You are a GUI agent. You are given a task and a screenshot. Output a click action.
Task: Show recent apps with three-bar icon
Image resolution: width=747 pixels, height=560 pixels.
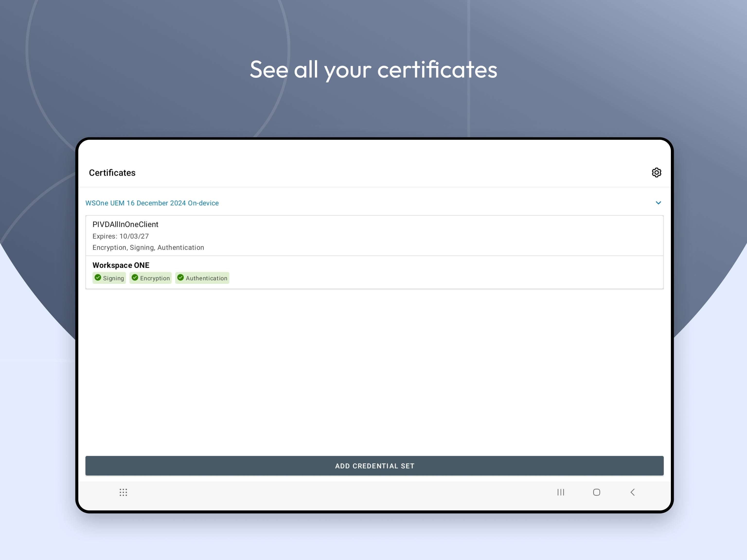point(560,492)
